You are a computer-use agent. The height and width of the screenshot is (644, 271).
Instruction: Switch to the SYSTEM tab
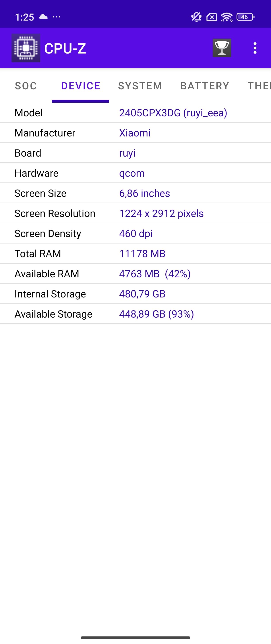(140, 86)
